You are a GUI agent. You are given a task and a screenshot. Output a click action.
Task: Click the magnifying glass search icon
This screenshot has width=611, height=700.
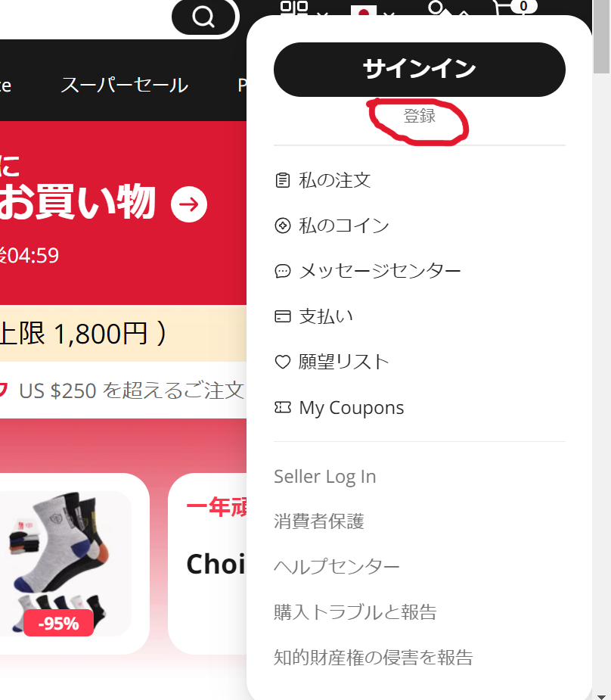point(203,17)
